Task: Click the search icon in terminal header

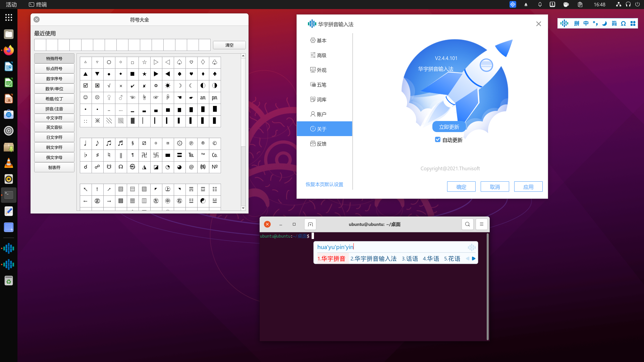Action: pos(468,224)
